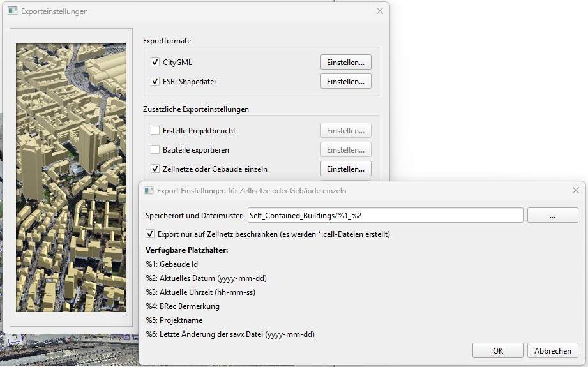
Task: Enable Bauteile exportieren checkbox
Action: pos(155,150)
